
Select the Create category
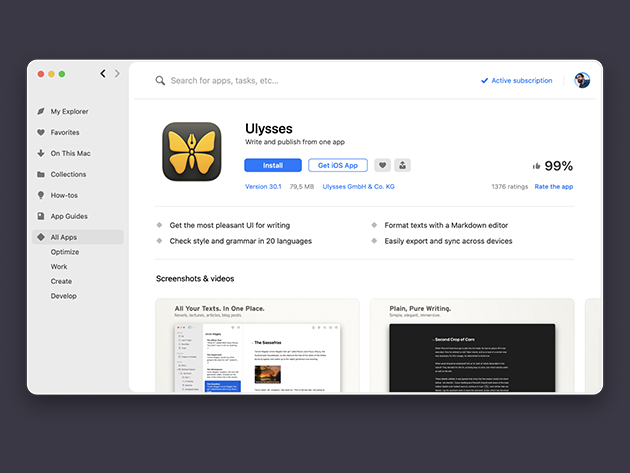(61, 281)
